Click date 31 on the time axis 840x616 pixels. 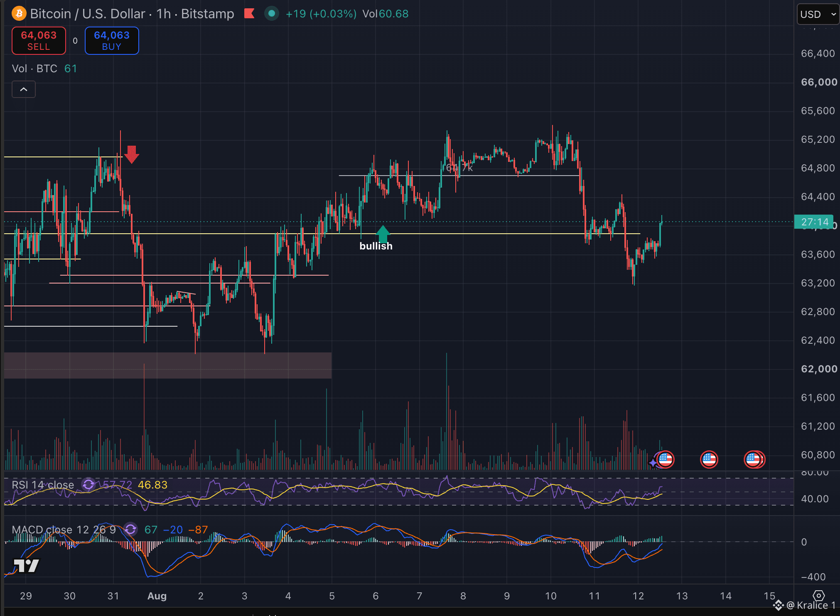click(113, 596)
